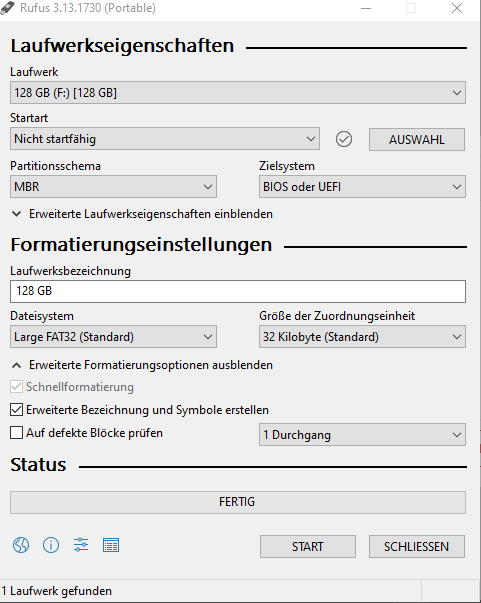This screenshot has width=481, height=603.
Task: Enable Auf defekte Blöcke prüfen
Action: 16,433
